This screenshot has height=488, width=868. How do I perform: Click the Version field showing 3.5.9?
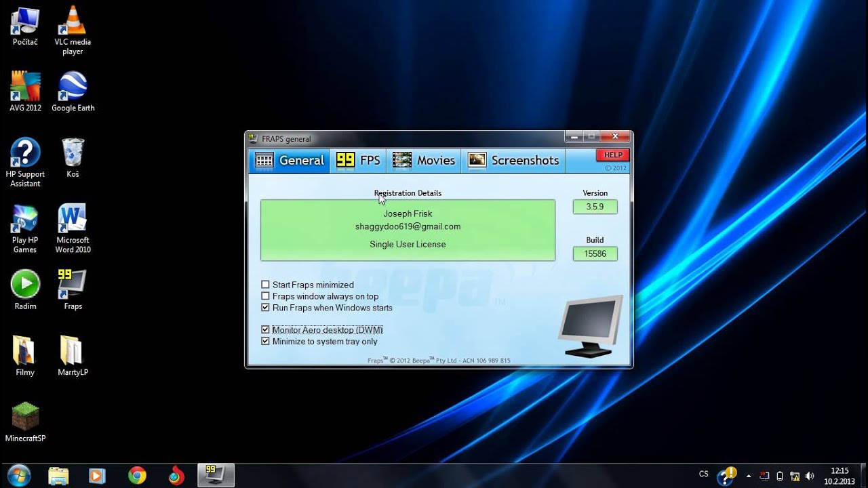pyautogui.click(x=595, y=207)
